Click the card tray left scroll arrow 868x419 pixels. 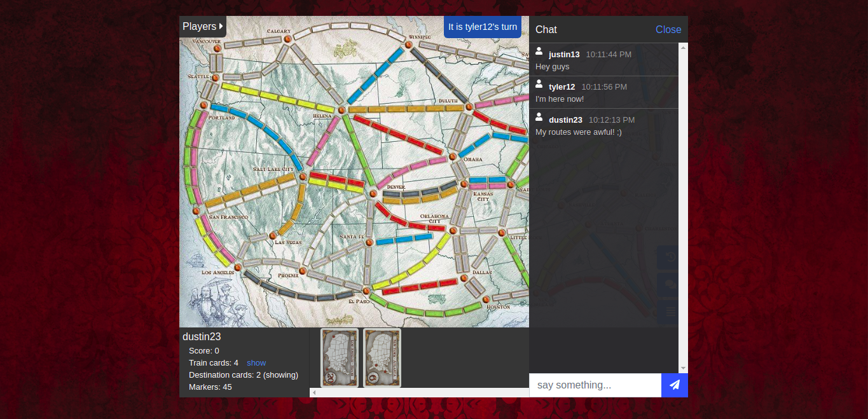[314, 393]
